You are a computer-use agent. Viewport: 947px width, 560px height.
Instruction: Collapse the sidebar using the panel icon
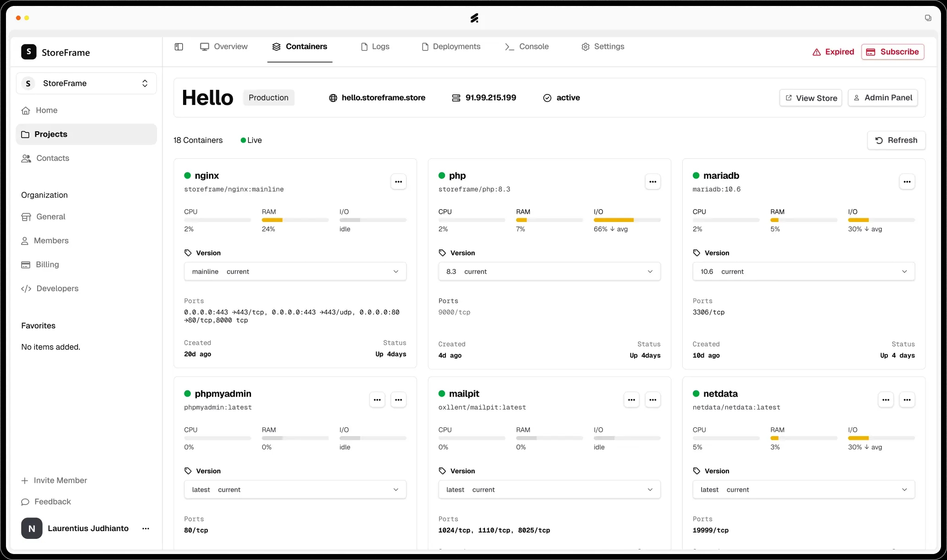click(x=178, y=46)
